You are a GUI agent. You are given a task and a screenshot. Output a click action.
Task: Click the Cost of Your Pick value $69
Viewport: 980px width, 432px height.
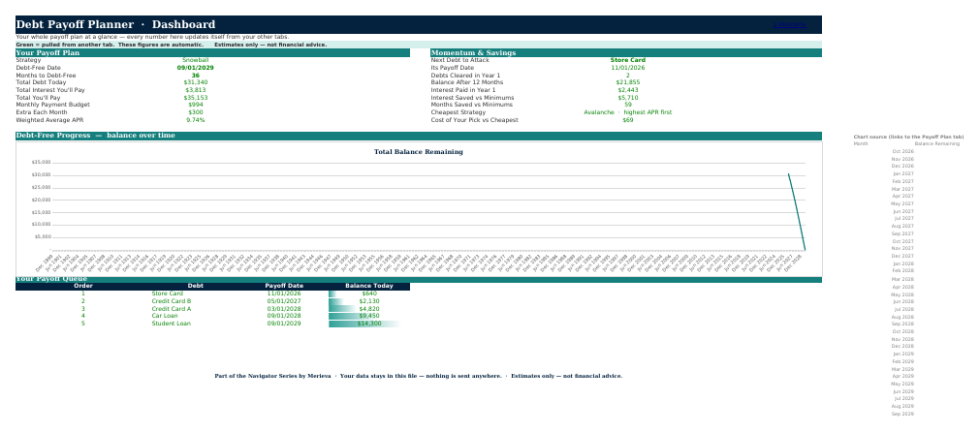(628, 120)
